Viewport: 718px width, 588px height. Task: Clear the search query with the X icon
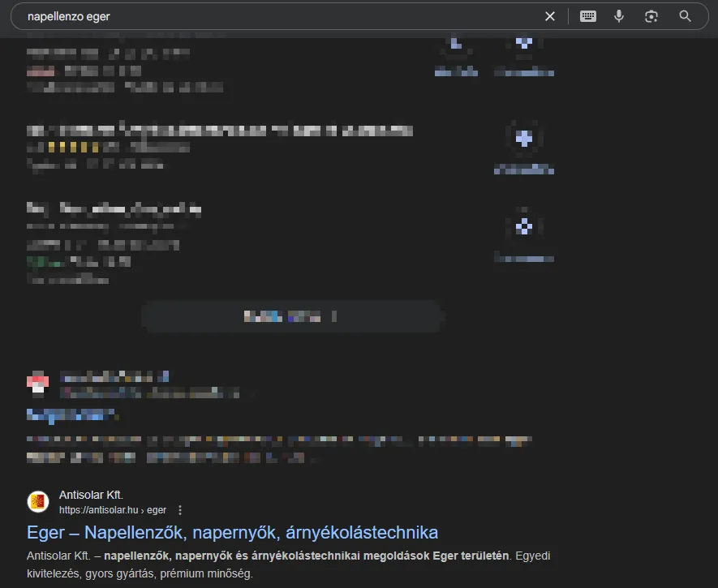pos(550,16)
